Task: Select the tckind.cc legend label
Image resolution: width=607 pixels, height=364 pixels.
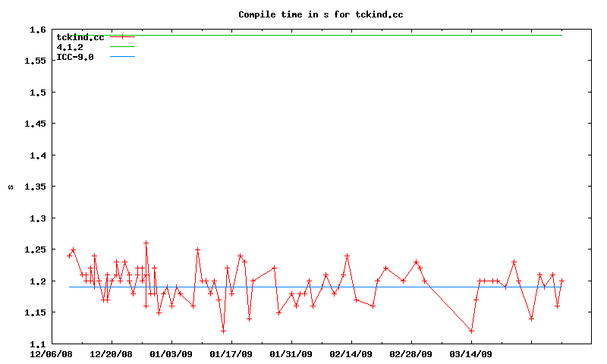Action: (x=80, y=37)
